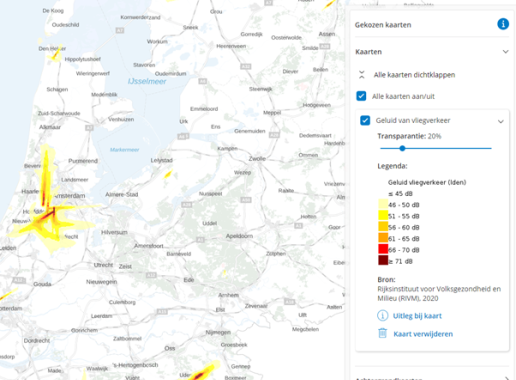The height and width of the screenshot is (380, 516).
Task: Click the 56 - 60 dB legend swatch
Action: tap(383, 227)
